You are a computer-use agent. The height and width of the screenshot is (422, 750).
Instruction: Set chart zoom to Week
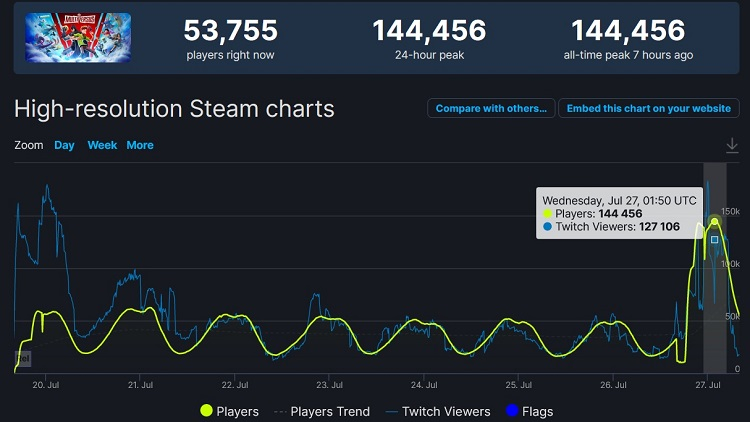click(102, 145)
